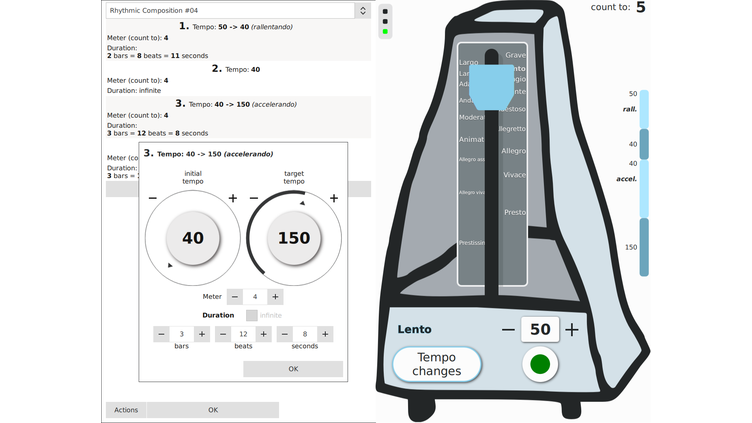Decrease target tempo dial with minus
This screenshot has width=752, height=423.
coord(254,198)
